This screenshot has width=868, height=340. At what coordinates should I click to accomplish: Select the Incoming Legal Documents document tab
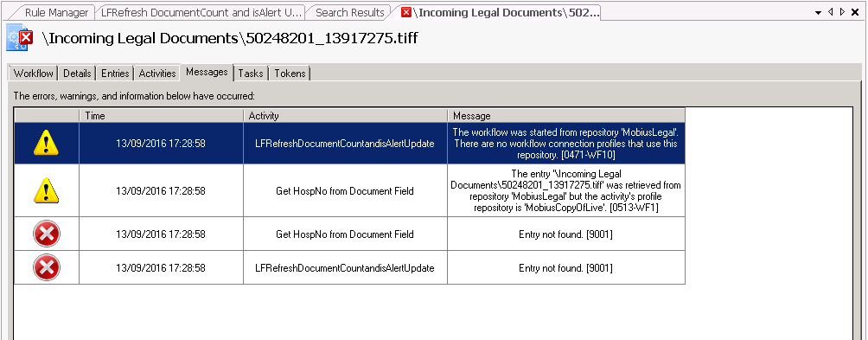[x=498, y=12]
